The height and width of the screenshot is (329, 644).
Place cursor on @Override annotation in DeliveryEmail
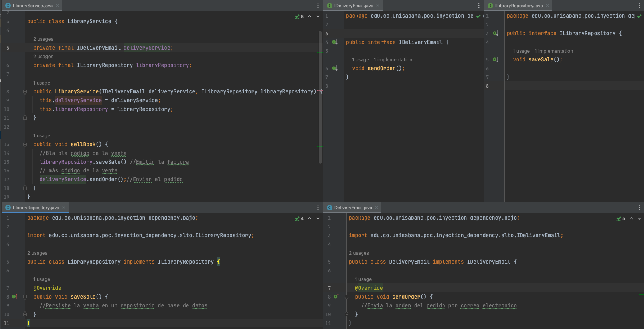point(369,288)
